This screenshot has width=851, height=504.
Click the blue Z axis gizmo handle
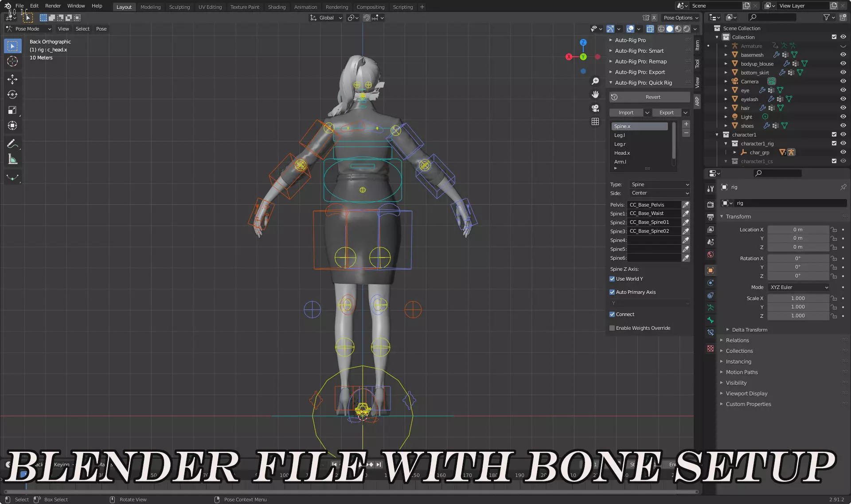click(x=583, y=42)
